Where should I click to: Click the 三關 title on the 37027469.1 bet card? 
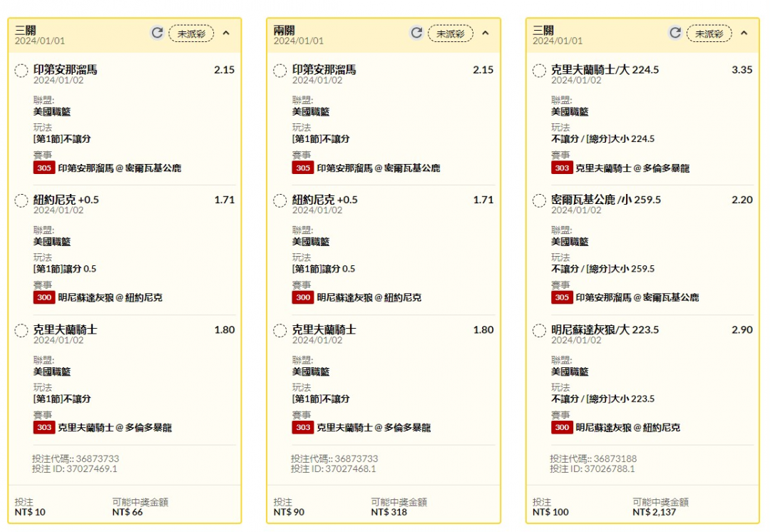tap(25, 31)
